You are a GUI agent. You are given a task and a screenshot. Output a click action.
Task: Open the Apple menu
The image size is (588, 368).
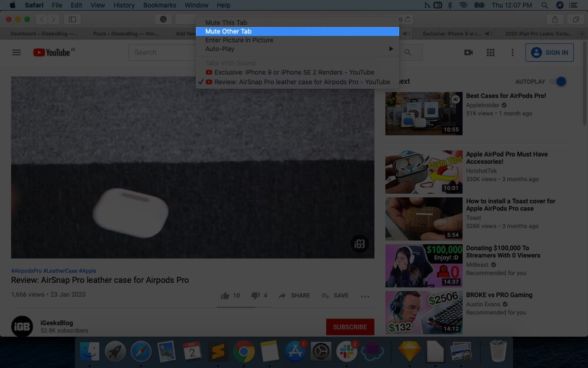pyautogui.click(x=12, y=5)
